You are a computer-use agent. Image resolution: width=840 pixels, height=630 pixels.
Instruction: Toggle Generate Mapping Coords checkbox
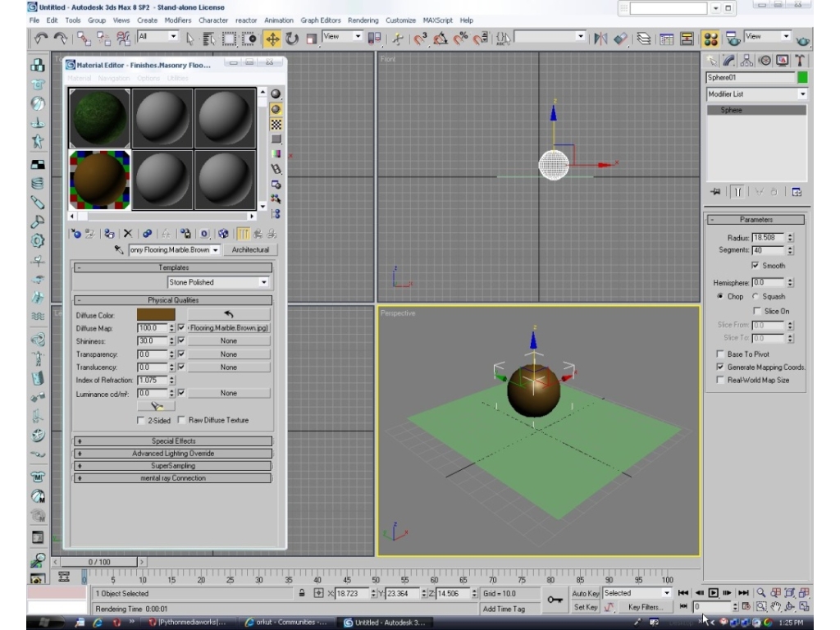tap(720, 367)
